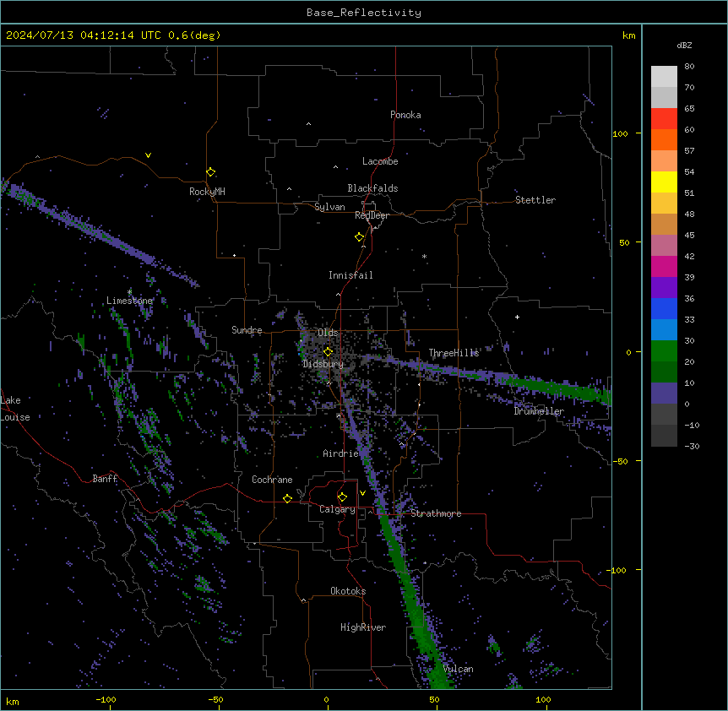Click the 80 value on the dBZ scale
This screenshot has height=711, width=728.
pyautogui.click(x=689, y=67)
